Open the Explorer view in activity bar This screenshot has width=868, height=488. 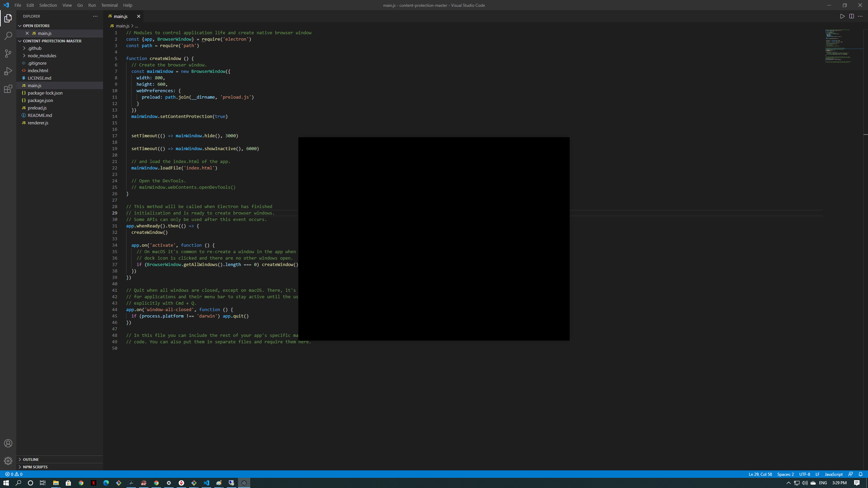[8, 18]
